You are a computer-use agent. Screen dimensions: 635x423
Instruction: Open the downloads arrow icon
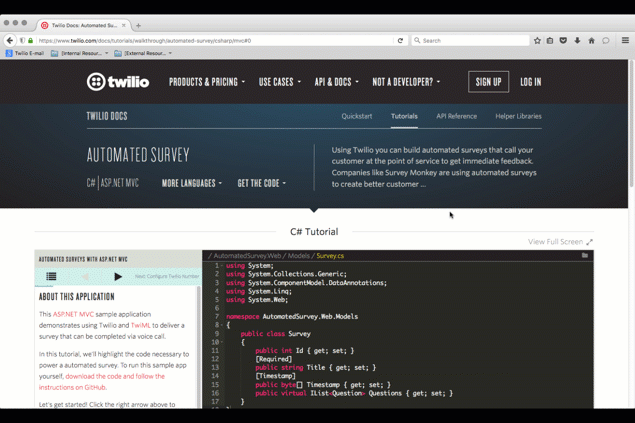click(x=577, y=40)
